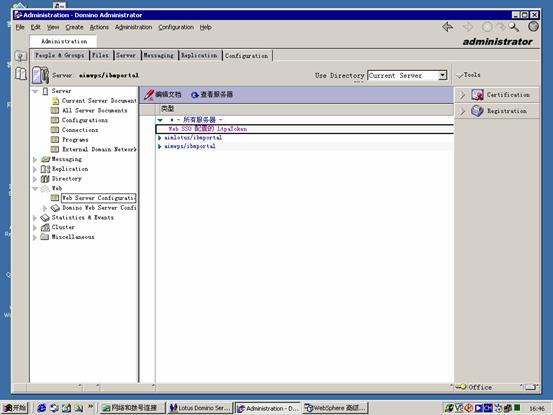
Task: Click the Cluster icon in tree
Action: point(45,227)
